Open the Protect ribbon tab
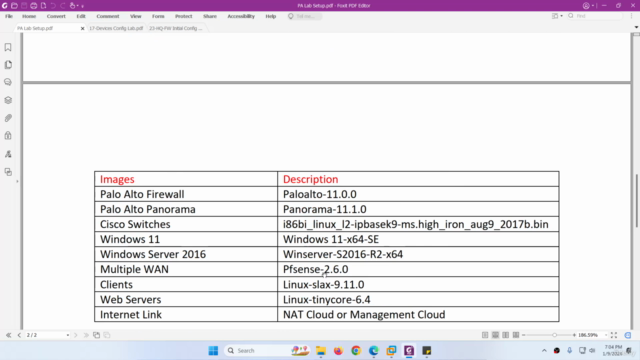Screen dimensions: 640x360 tap(183, 16)
